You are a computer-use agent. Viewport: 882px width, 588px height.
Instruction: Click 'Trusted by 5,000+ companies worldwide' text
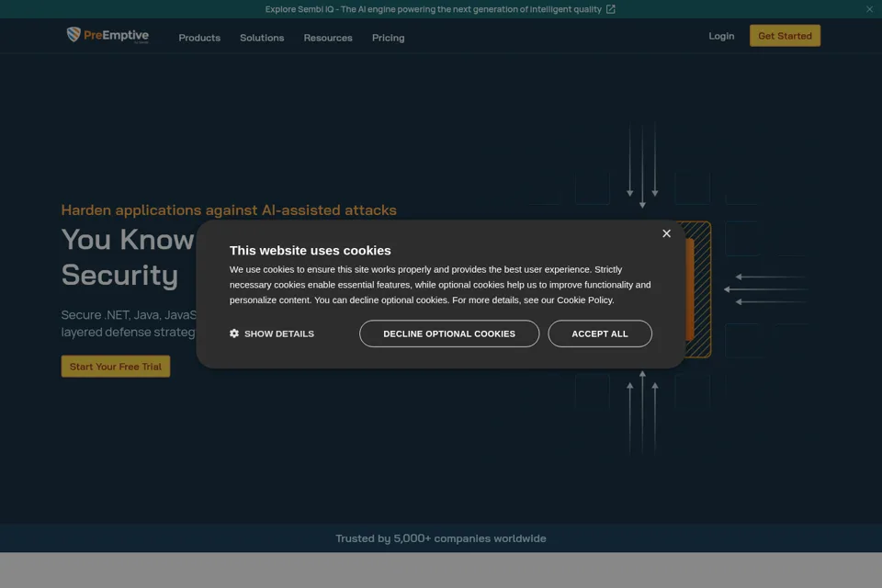click(x=440, y=538)
